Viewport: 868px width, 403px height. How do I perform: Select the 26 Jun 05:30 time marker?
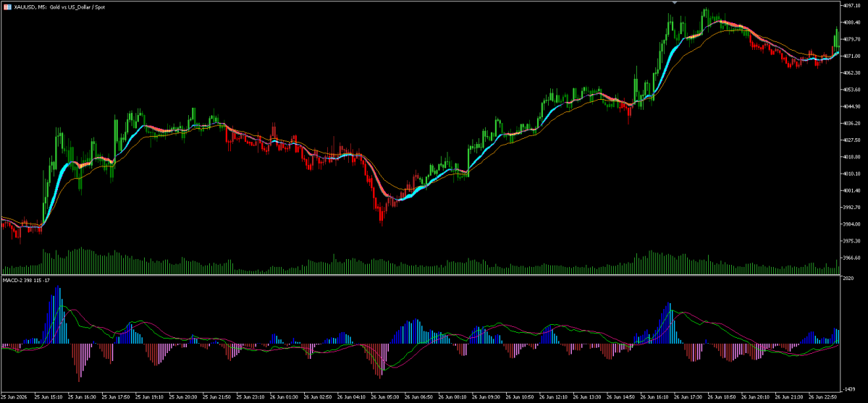pos(384,397)
